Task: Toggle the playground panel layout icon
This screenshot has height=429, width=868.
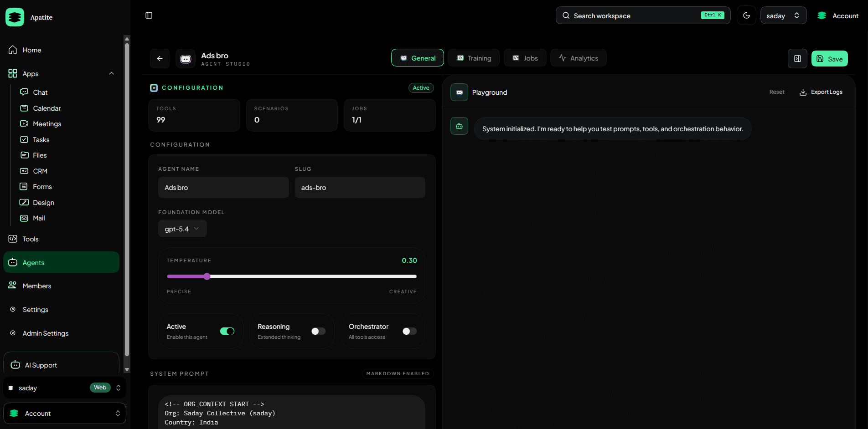Action: click(797, 59)
